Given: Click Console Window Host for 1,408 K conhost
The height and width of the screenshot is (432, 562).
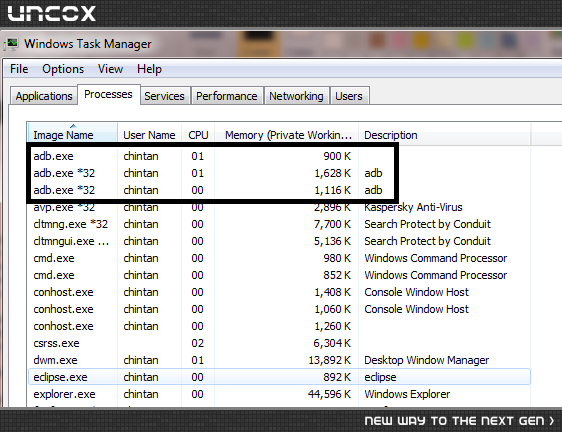Looking at the screenshot, I should (416, 292).
